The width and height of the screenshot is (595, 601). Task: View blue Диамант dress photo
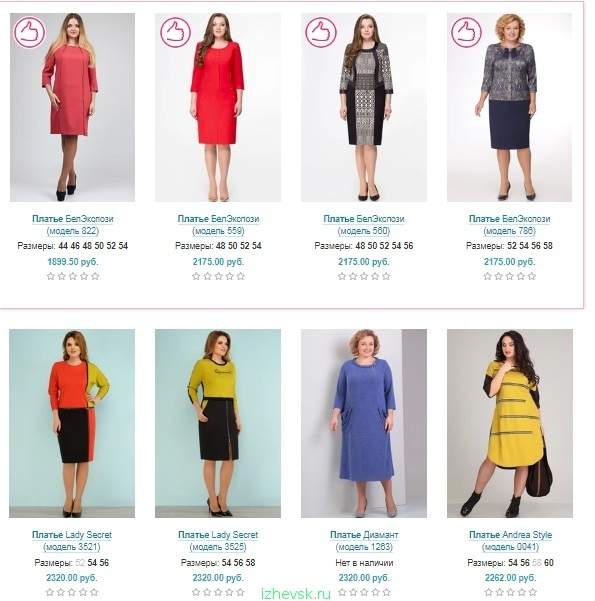pos(364,423)
